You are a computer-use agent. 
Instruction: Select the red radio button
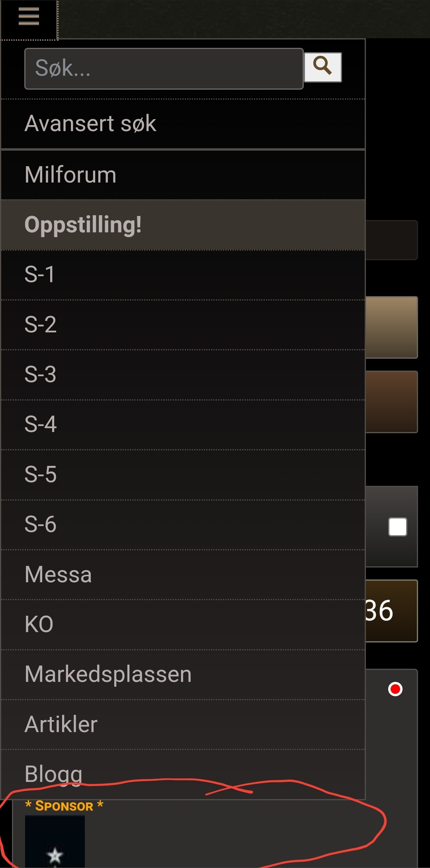click(x=395, y=689)
